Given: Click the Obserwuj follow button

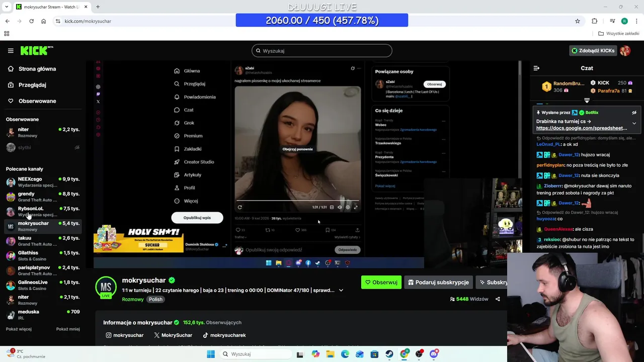Looking at the screenshot, I should point(381,283).
